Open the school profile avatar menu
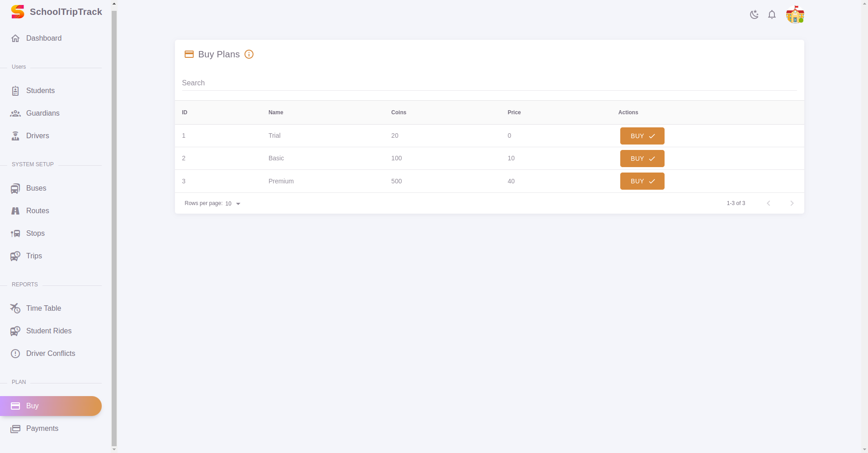The image size is (868, 453). 795,14
